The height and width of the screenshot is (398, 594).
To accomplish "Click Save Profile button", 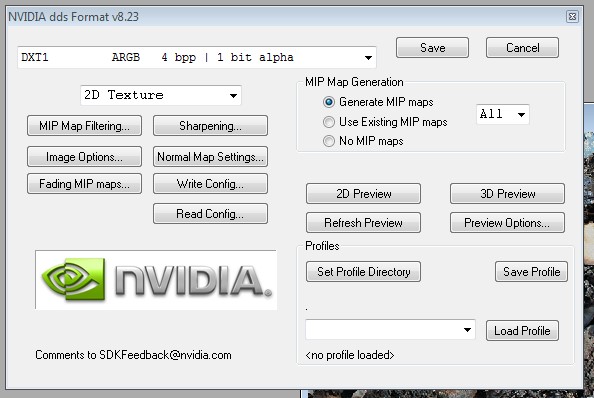I will [531, 272].
